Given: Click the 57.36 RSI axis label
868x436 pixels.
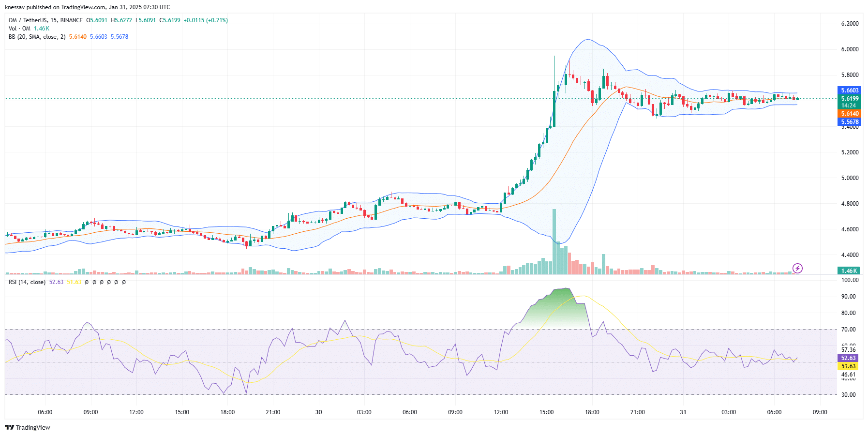Looking at the screenshot, I should click(x=849, y=350).
